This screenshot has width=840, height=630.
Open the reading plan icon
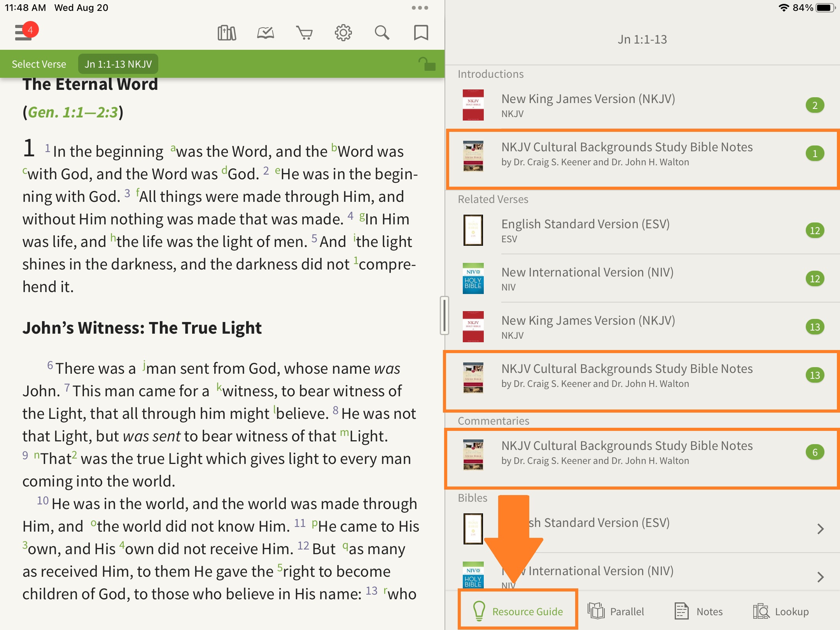(x=266, y=33)
